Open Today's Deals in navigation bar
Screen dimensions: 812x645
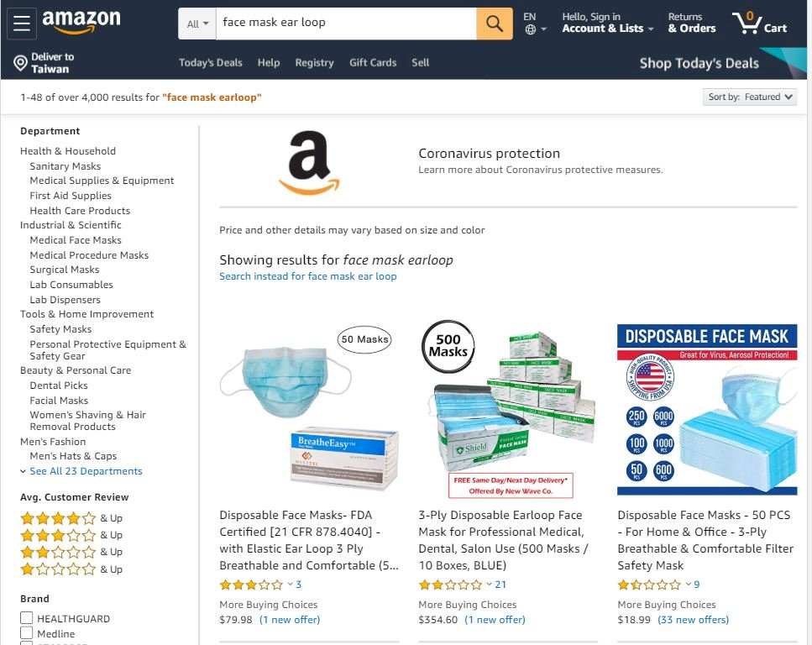click(210, 63)
